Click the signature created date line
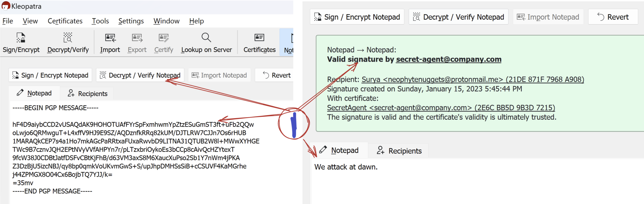This screenshot has width=644, height=204. pyautogui.click(x=425, y=89)
